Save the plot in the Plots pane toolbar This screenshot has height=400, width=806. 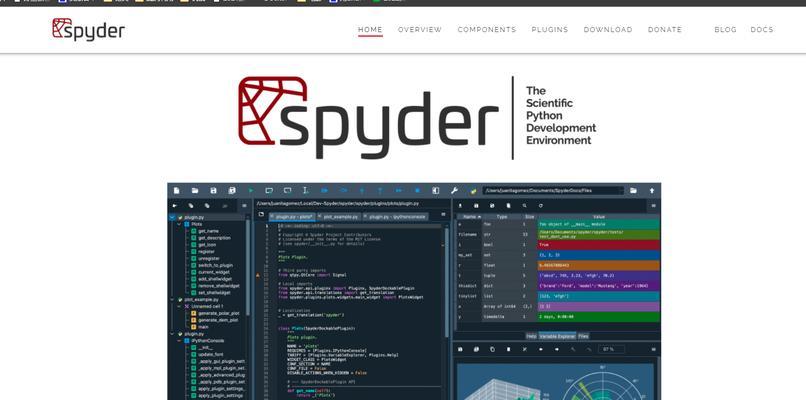coord(460,349)
